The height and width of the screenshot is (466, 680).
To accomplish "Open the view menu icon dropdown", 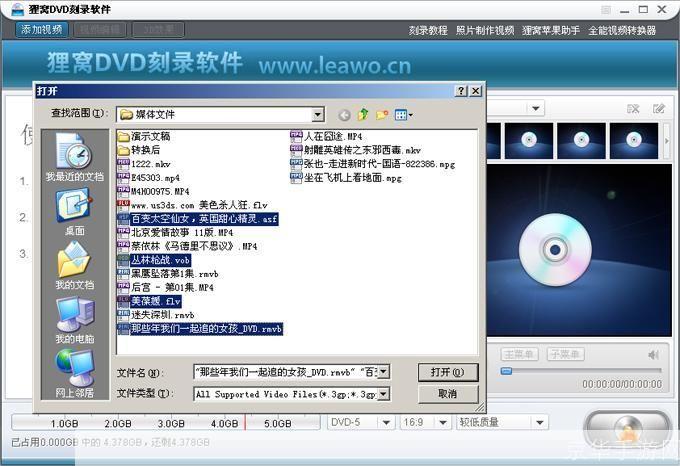I will click(x=404, y=114).
